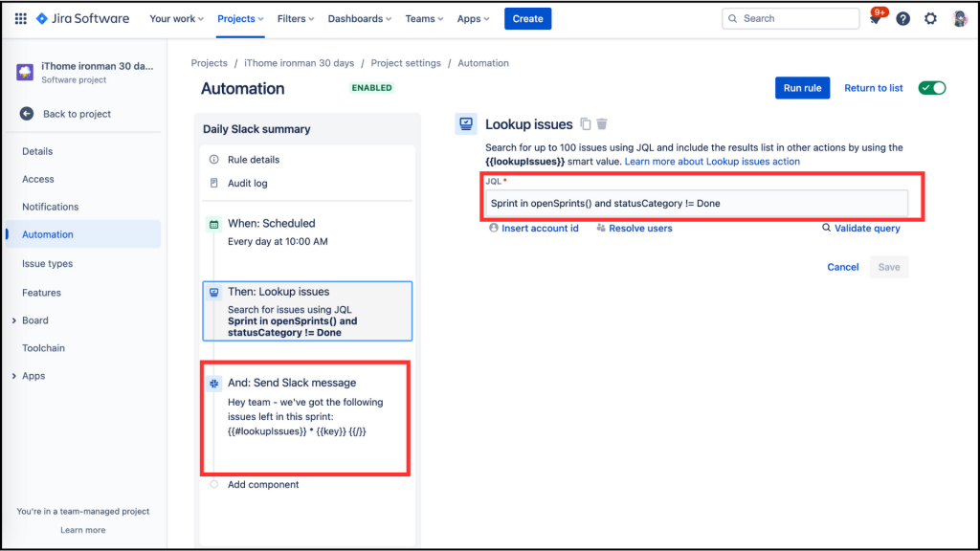Click Resolve users link

tap(635, 228)
